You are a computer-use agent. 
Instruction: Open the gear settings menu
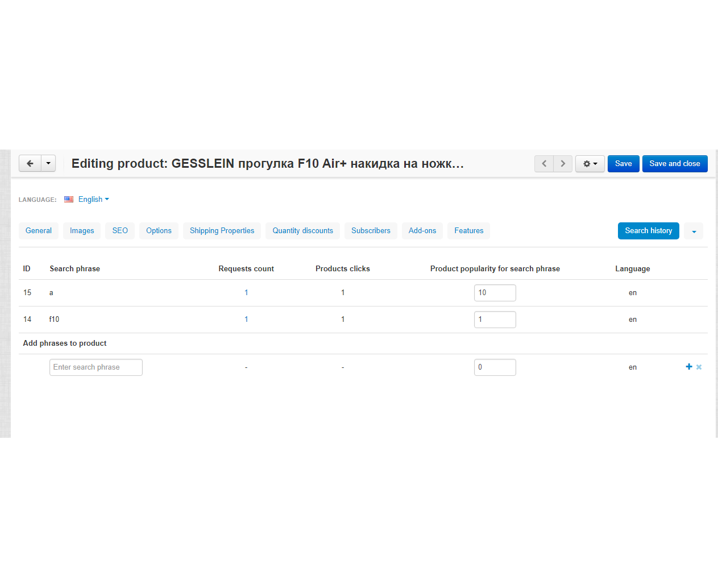point(590,164)
